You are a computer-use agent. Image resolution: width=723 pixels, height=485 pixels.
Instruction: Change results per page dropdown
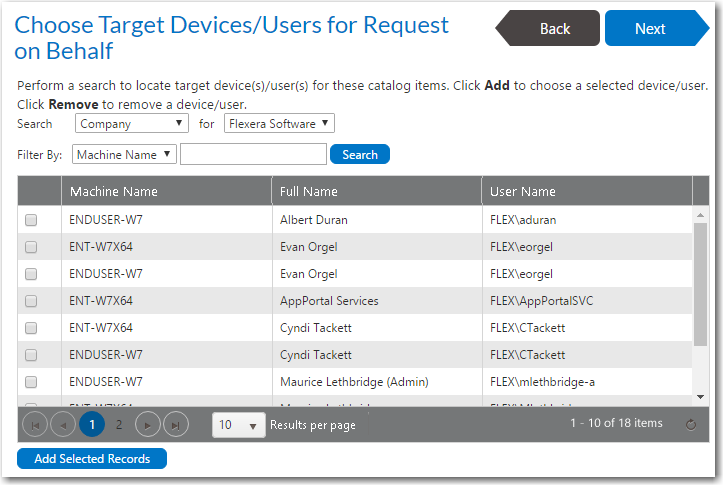coord(239,425)
